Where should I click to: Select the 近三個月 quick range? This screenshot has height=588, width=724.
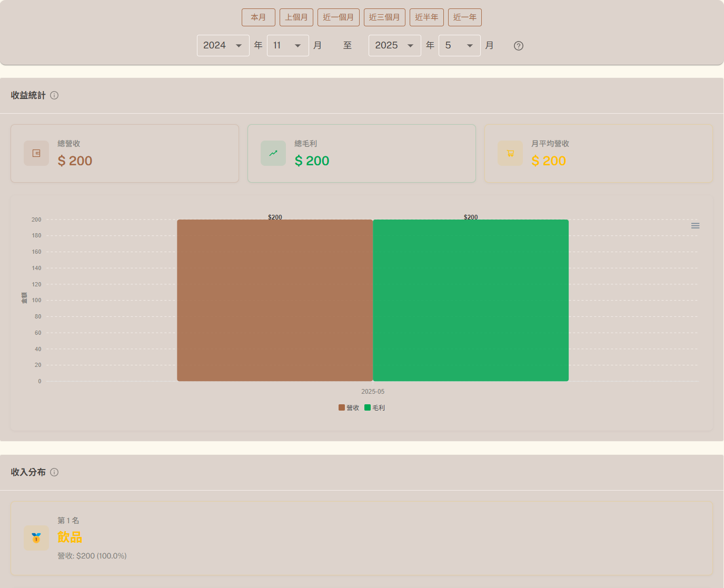click(x=384, y=17)
